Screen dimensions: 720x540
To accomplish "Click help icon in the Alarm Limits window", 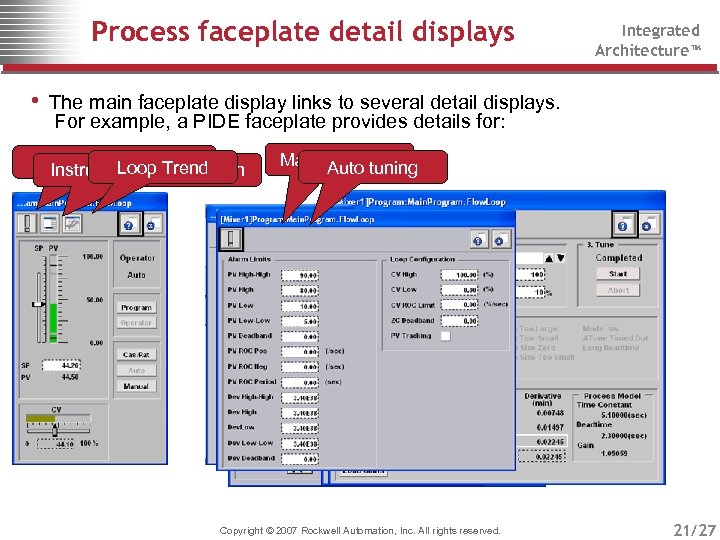I will 478,240.
